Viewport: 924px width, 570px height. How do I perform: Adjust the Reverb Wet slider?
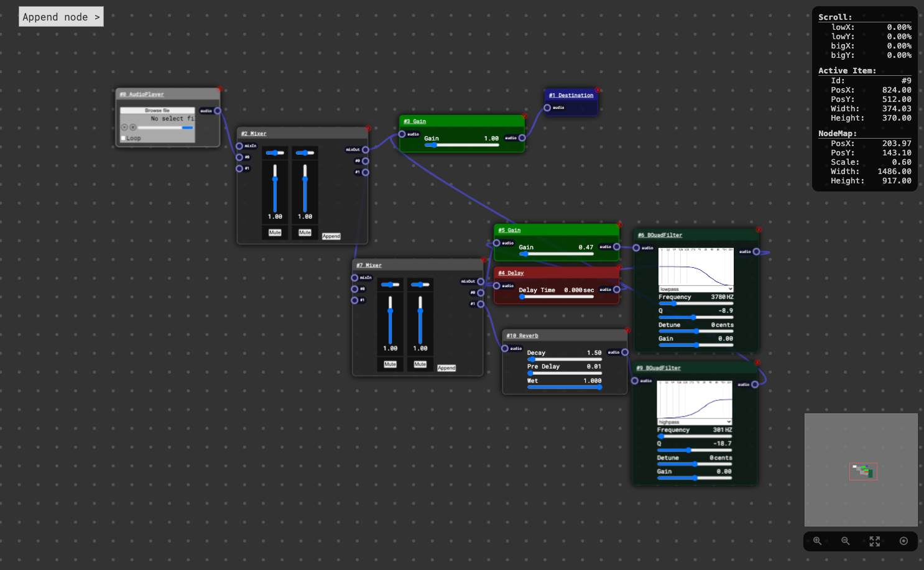pos(565,387)
